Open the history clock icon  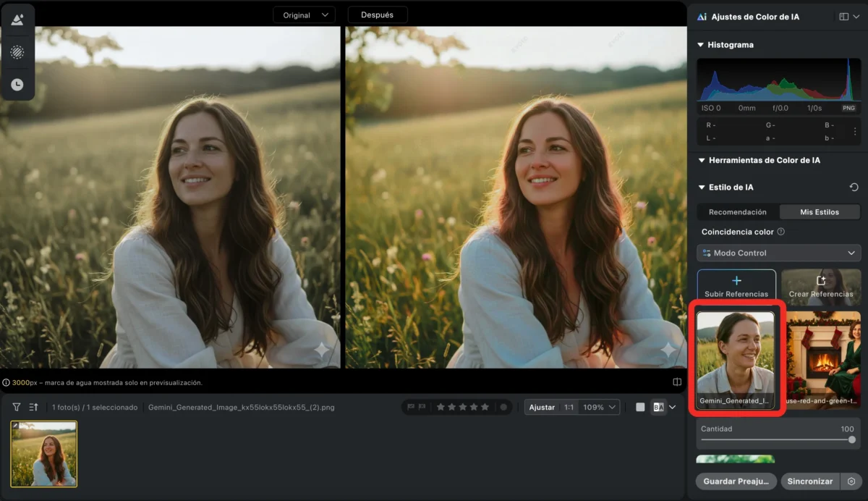click(x=17, y=85)
